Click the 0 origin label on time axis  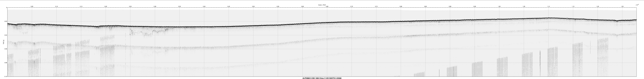point(7,8)
